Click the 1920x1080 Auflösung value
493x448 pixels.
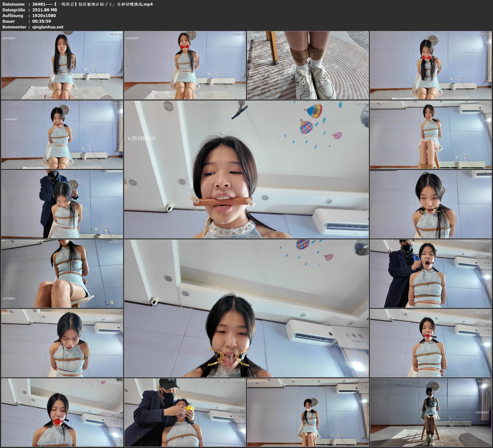click(x=44, y=15)
